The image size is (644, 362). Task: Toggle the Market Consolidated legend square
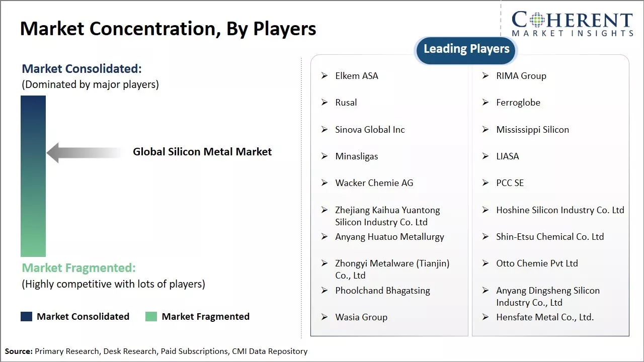pyautogui.click(x=26, y=316)
